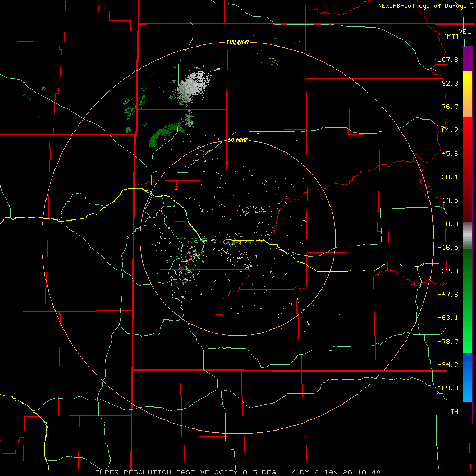Click the 100 NMI range ring label
476x476 pixels.
coord(237,42)
